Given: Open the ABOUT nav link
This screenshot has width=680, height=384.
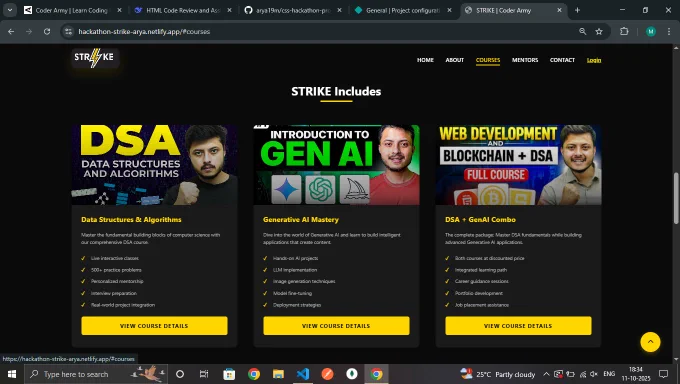Looking at the screenshot, I should 454,60.
